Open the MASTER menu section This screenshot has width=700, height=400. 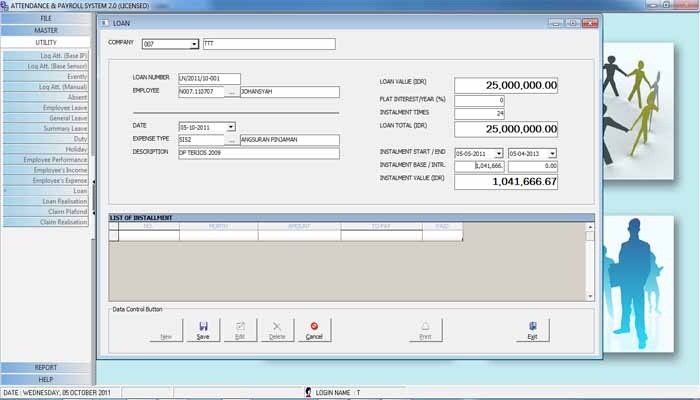[x=46, y=30]
